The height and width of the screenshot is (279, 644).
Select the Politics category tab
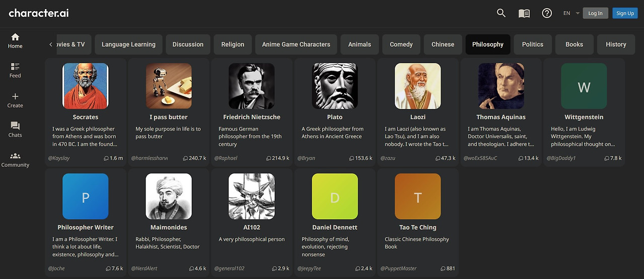(x=532, y=44)
